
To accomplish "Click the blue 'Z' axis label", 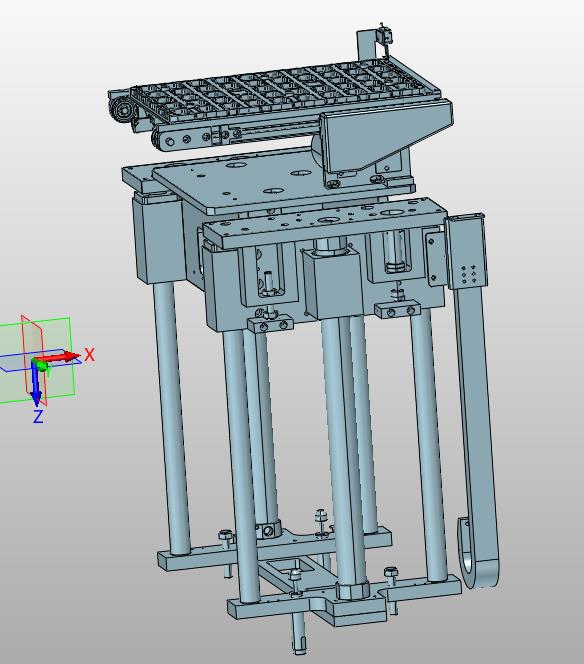I will coord(38,417).
